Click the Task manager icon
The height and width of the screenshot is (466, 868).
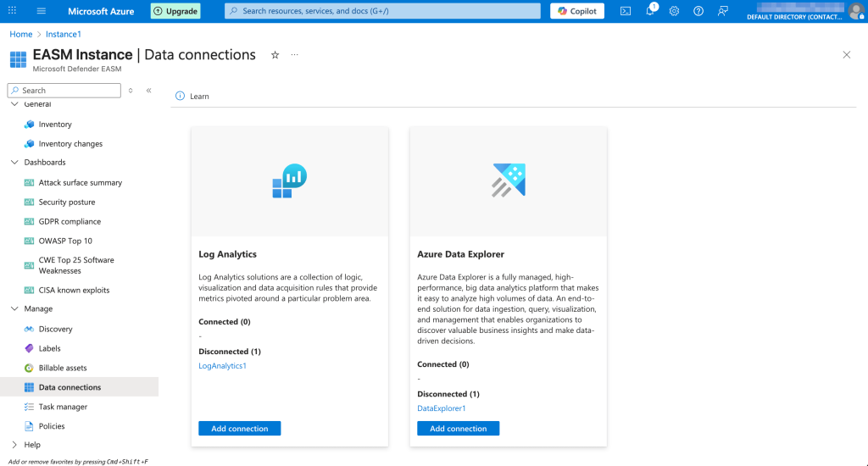[30, 407]
